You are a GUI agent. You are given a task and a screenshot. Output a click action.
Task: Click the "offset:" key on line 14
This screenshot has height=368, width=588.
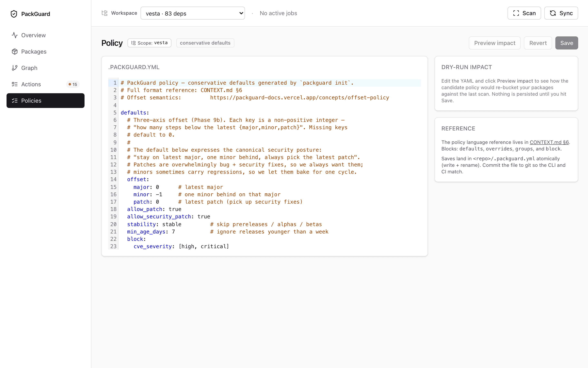(138, 179)
